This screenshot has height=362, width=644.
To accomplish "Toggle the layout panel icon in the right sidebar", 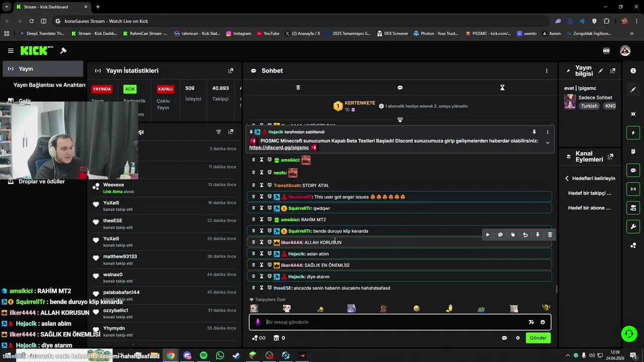I will click(633, 208).
